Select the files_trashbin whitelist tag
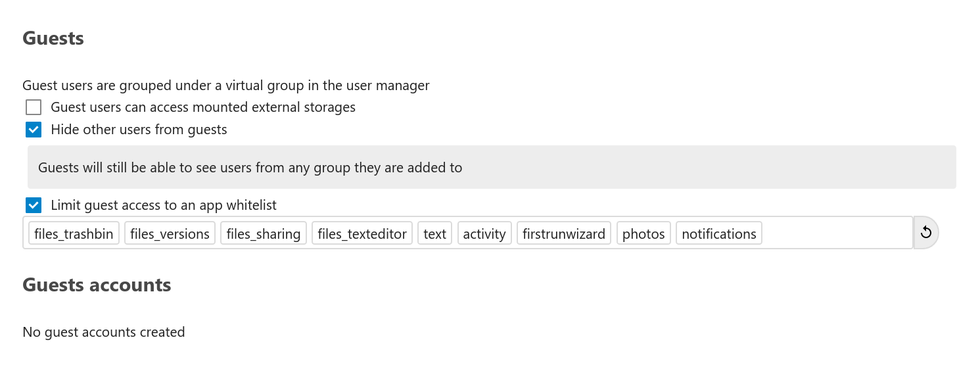This screenshot has width=980, height=369. pos(74,234)
